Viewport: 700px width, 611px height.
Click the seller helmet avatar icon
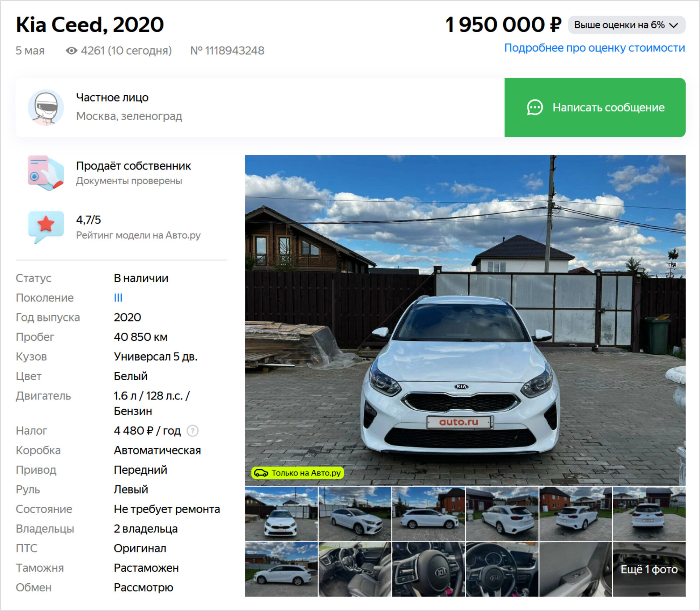(46, 107)
